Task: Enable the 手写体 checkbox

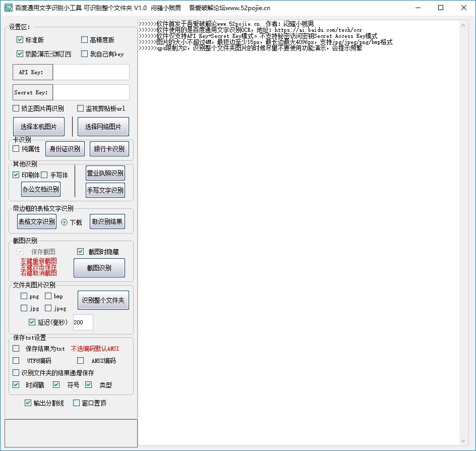Action: [x=44, y=175]
